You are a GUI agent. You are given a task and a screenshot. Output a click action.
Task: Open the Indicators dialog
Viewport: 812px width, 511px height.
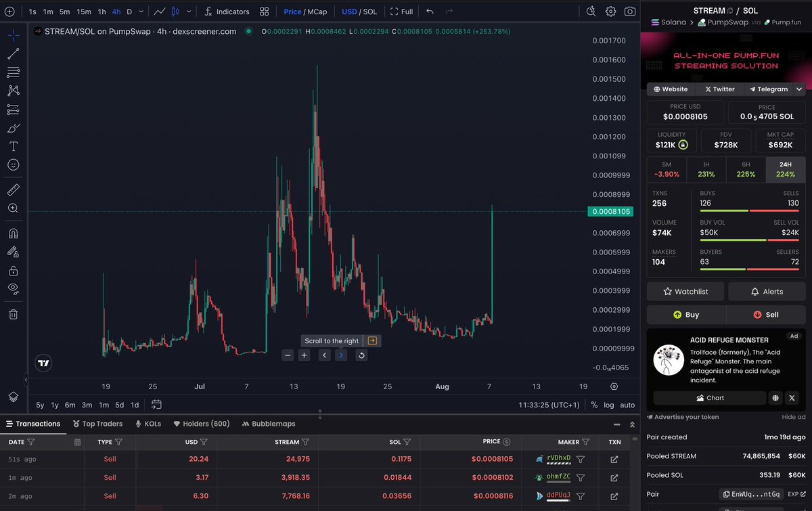(227, 12)
